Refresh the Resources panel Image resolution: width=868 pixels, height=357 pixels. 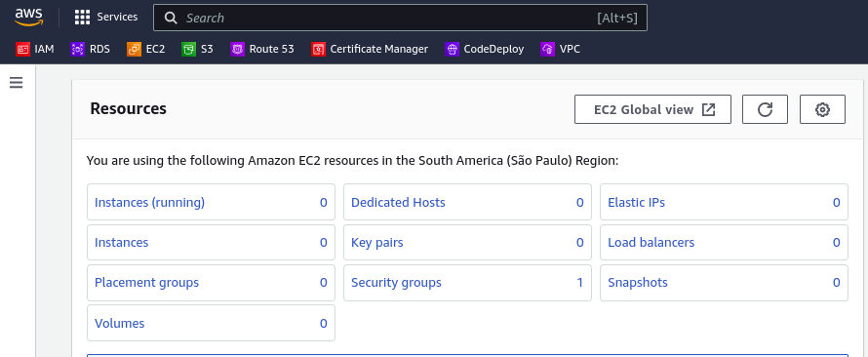point(765,109)
